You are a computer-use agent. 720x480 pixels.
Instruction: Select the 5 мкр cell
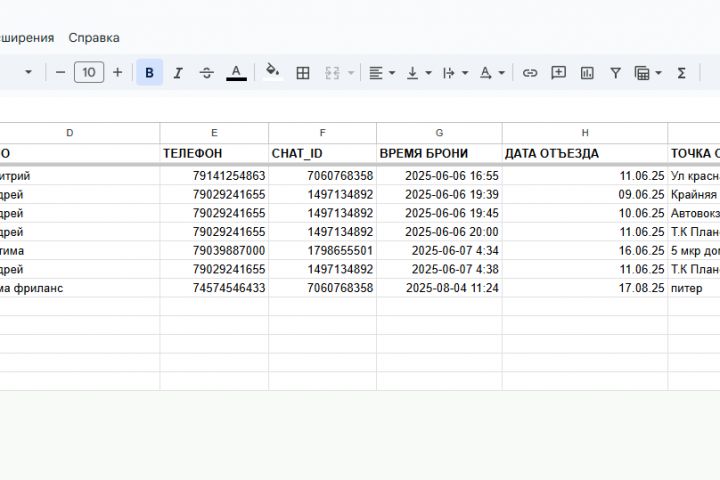point(694,250)
